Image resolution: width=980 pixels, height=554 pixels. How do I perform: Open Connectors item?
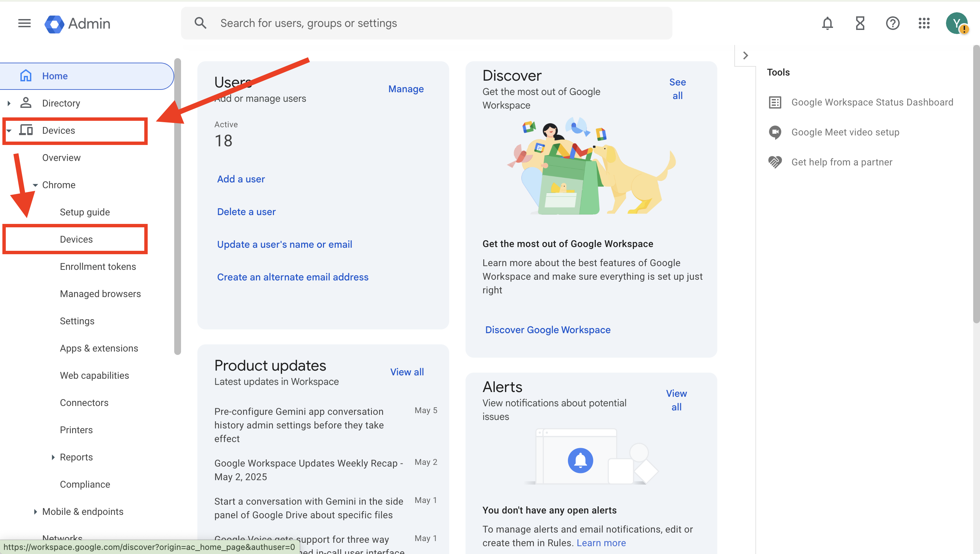(x=84, y=403)
